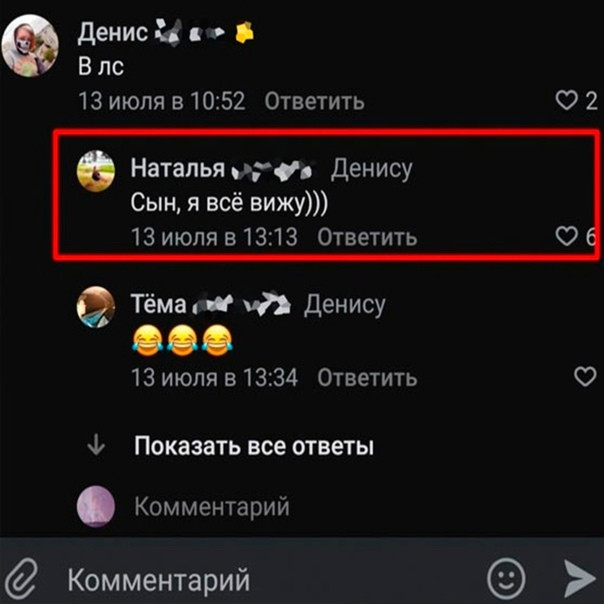Like Денис's comment with the heart icon
Viewport: 604px width, 604px height.
click(566, 101)
